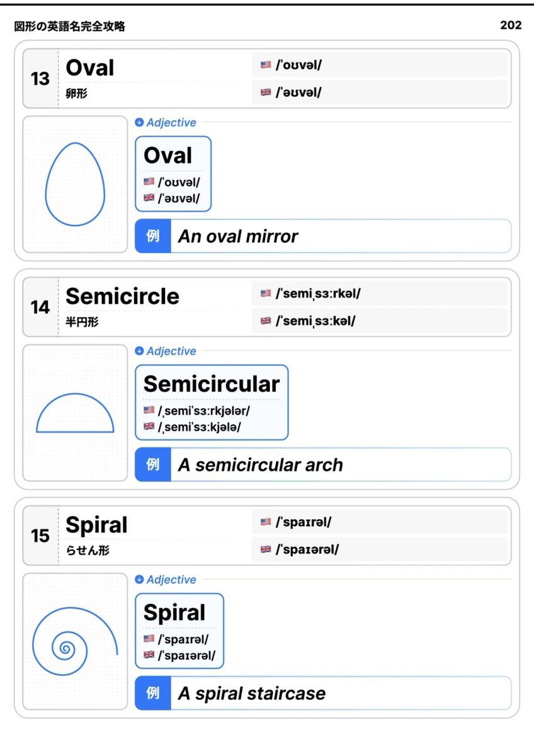Click the blue 例 badge for spiral staircase
This screenshot has height=756, width=534.
(153, 694)
